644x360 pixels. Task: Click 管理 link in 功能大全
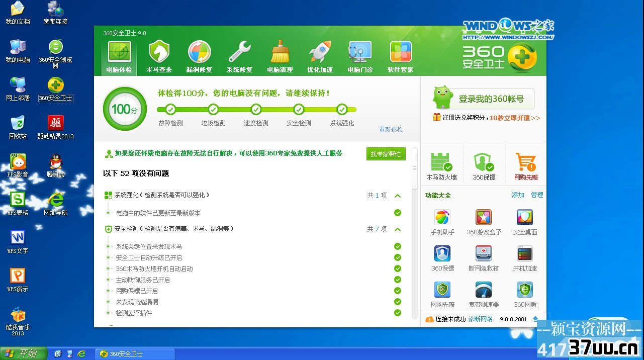(537, 195)
